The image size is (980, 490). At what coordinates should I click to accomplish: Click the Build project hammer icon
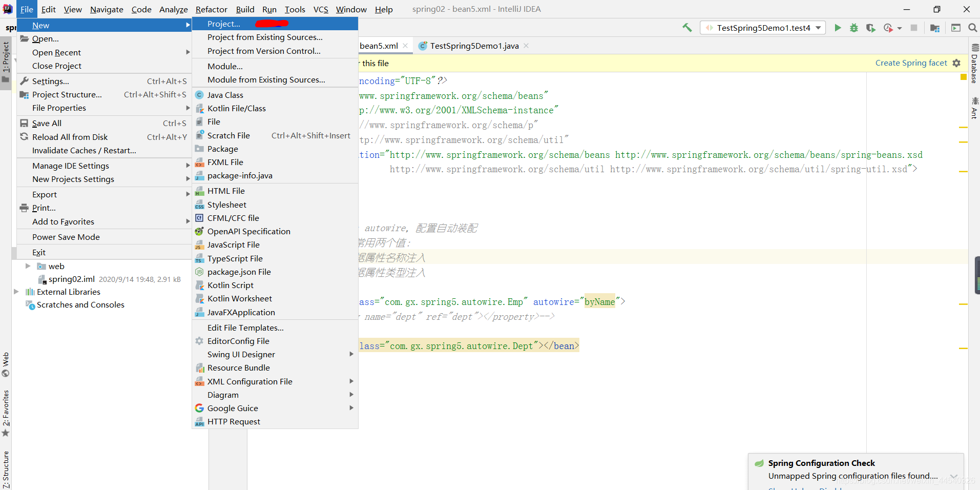coord(687,28)
